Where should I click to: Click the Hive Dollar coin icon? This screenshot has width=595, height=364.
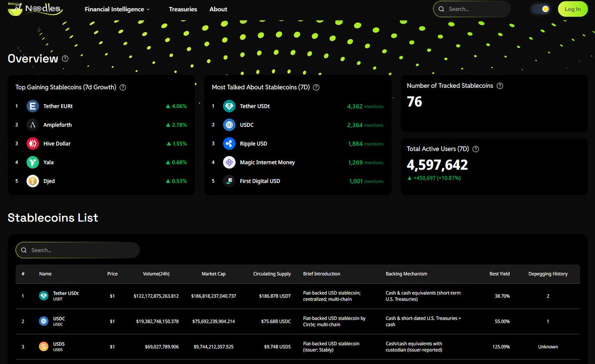33,144
